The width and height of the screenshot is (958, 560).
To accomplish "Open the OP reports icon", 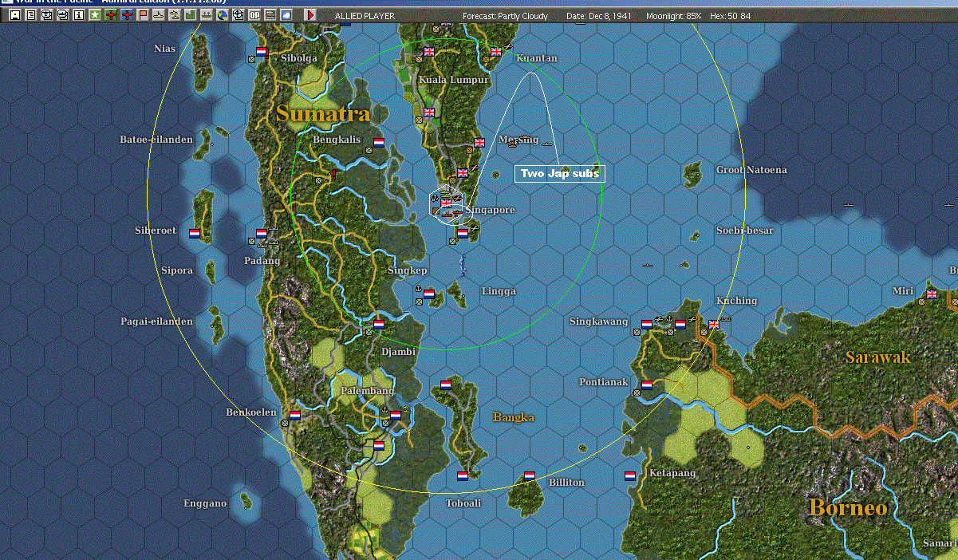I will (x=254, y=15).
